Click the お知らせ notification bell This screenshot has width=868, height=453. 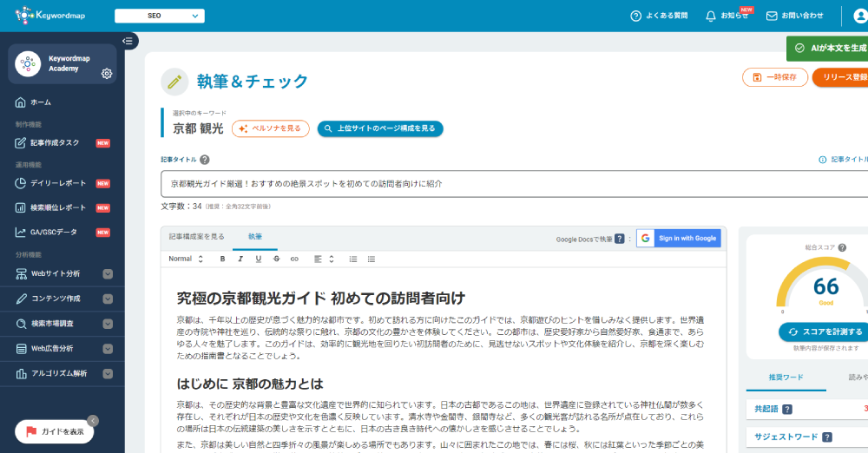[x=711, y=16]
